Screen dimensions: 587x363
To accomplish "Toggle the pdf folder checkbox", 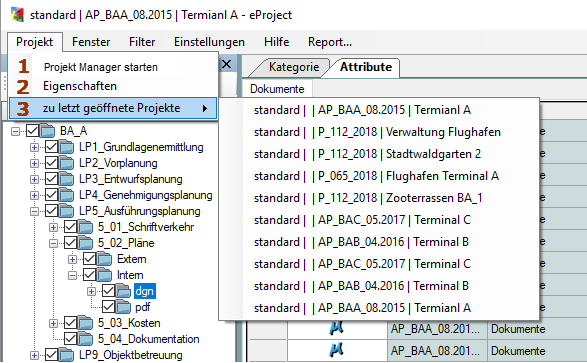I will pyautogui.click(x=109, y=307).
